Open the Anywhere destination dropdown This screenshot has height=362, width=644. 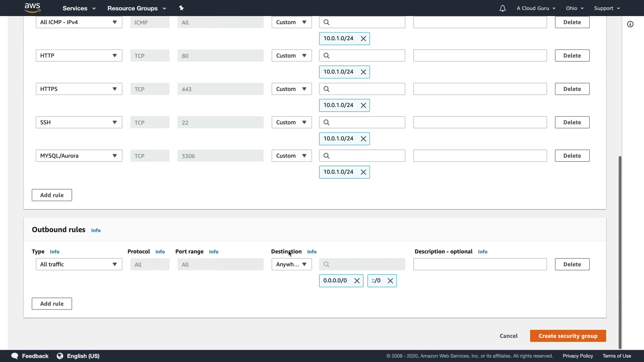(x=291, y=264)
